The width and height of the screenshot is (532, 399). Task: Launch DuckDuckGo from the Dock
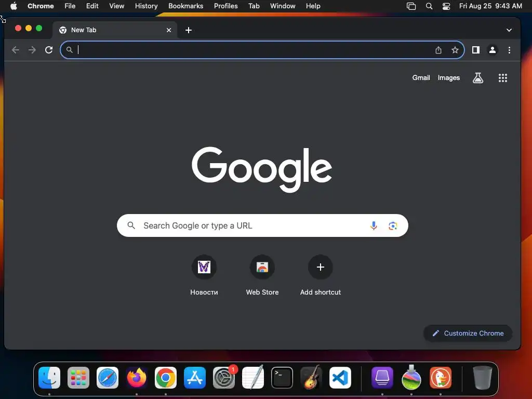tap(441, 378)
